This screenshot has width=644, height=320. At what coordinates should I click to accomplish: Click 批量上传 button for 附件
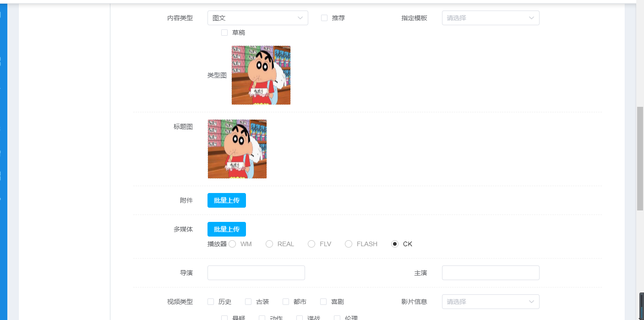[227, 200]
